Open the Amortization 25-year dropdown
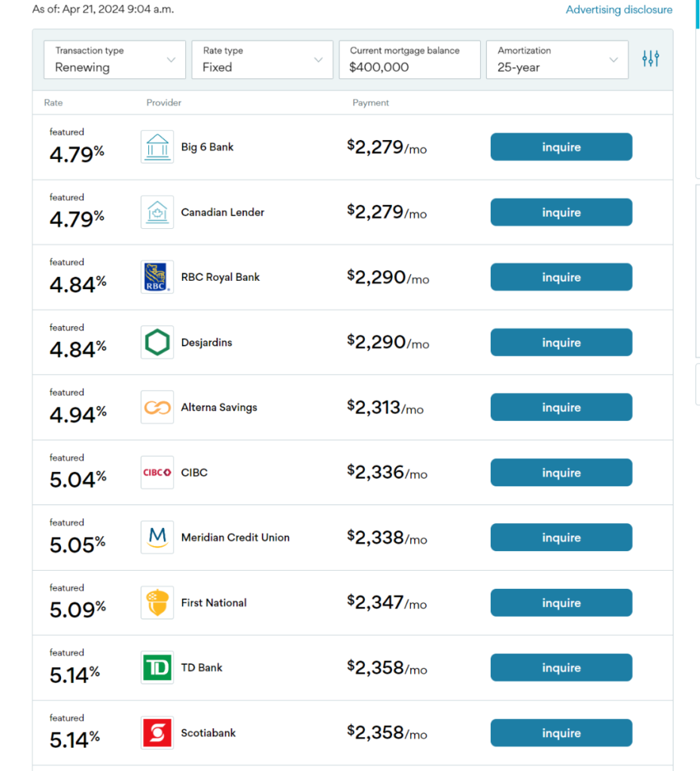 tap(557, 59)
